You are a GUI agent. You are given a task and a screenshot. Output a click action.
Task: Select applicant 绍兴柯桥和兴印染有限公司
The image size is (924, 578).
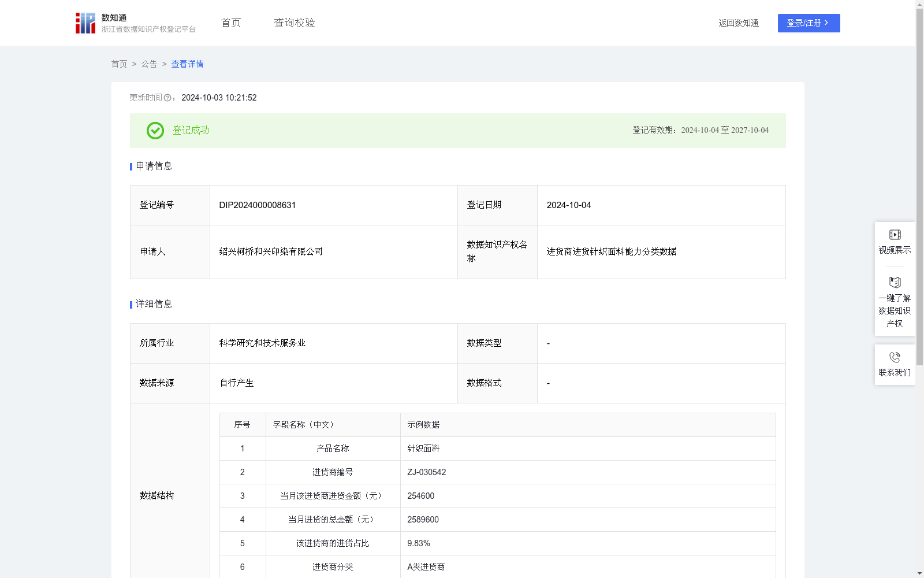point(271,252)
